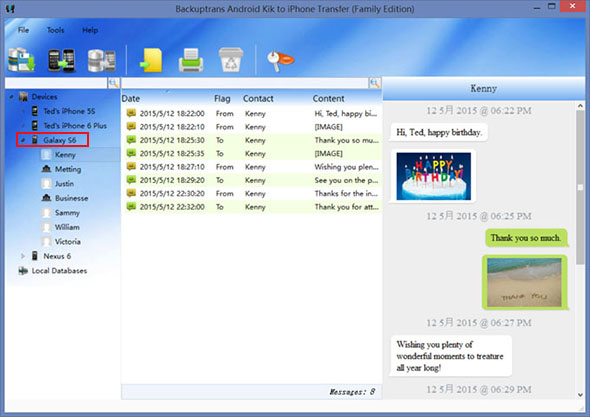Click the database to device restore icon
Screen dimensions: 590x417
[101, 60]
